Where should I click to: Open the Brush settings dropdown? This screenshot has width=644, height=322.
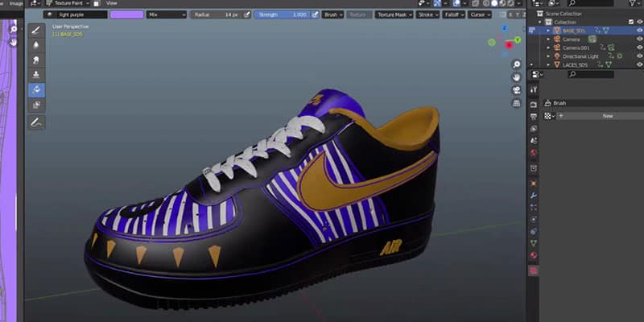coord(332,14)
